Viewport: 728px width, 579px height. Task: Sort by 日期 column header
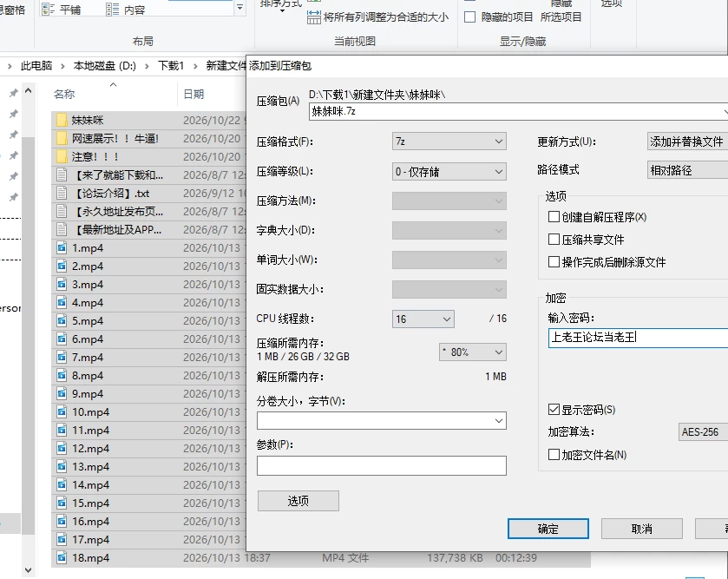(x=193, y=95)
